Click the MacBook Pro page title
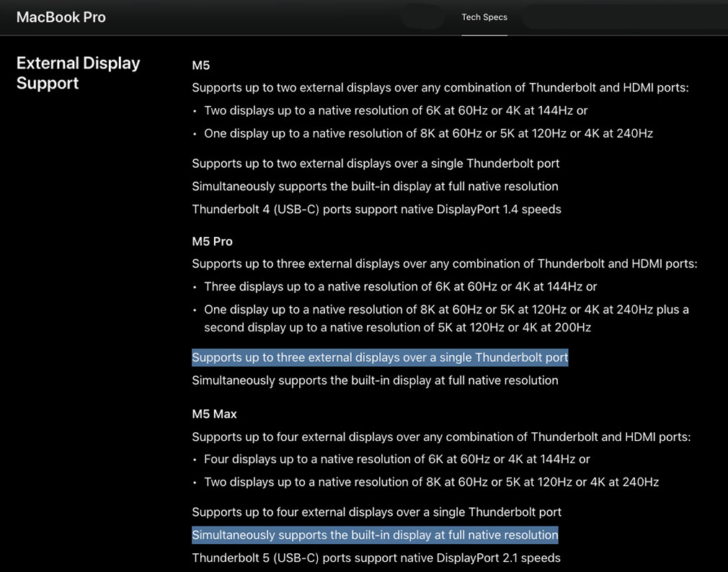 point(61,17)
